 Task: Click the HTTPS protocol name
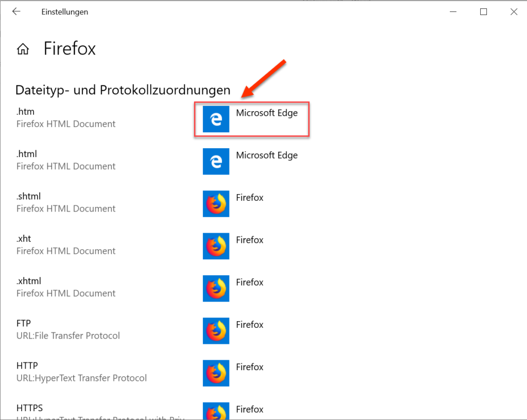[x=29, y=408]
